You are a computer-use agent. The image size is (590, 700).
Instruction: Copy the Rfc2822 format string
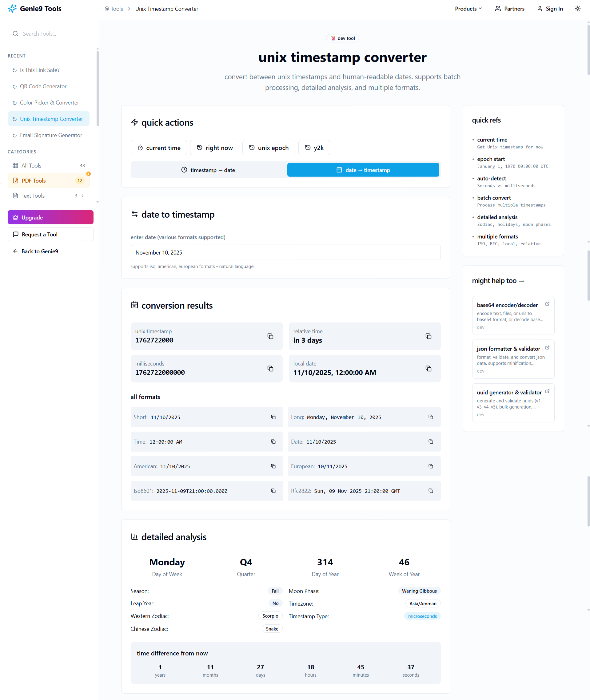coord(430,491)
